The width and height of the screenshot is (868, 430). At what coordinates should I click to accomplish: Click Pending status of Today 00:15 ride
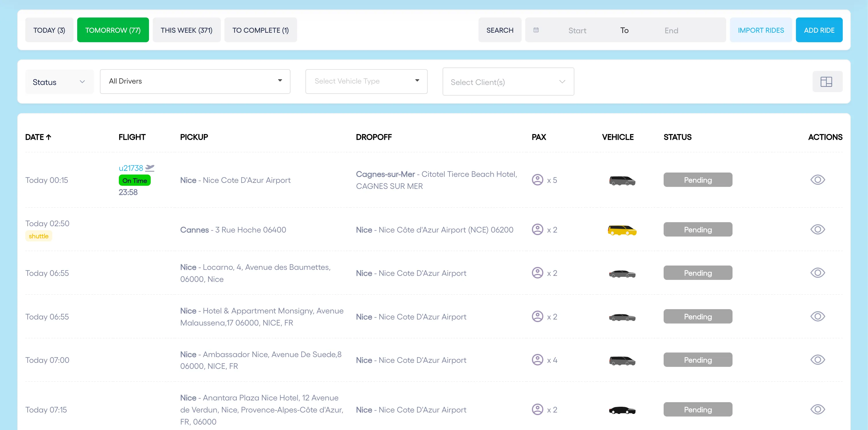coord(698,180)
